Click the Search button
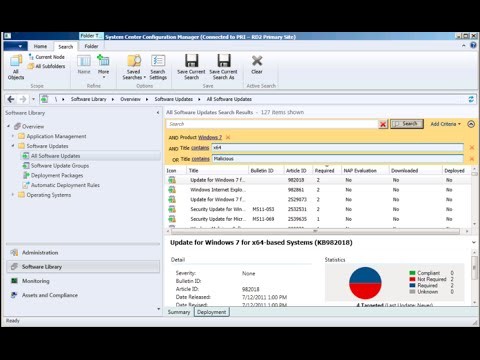480x360 pixels. [x=407, y=124]
